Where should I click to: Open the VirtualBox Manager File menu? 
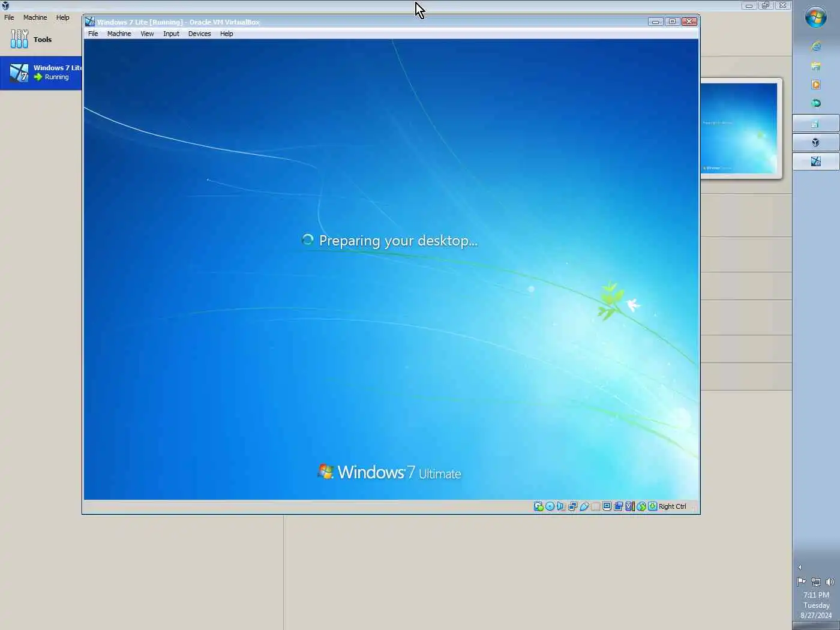[9, 17]
